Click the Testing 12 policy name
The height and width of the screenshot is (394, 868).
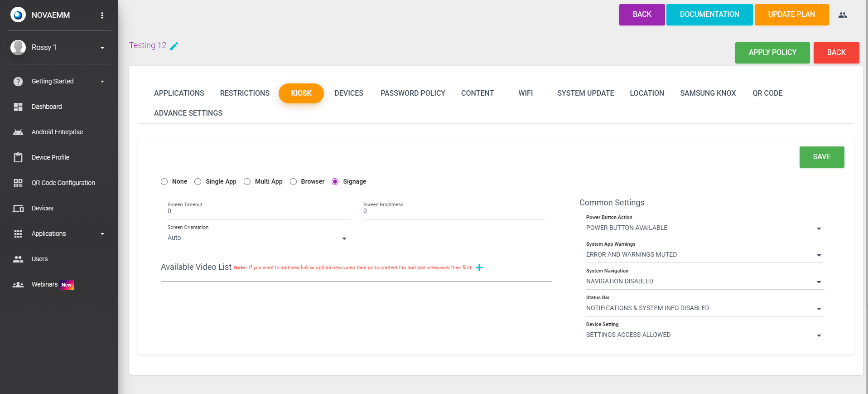(x=148, y=45)
